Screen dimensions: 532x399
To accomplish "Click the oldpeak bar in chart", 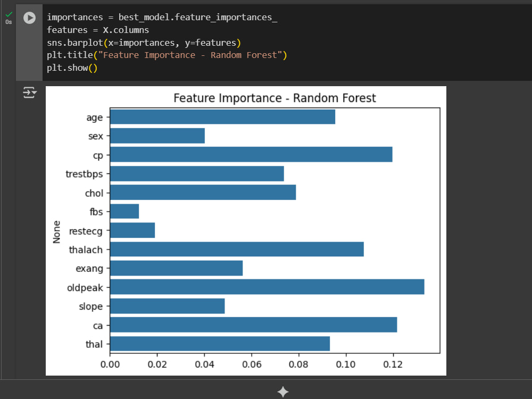I will 267,287.
